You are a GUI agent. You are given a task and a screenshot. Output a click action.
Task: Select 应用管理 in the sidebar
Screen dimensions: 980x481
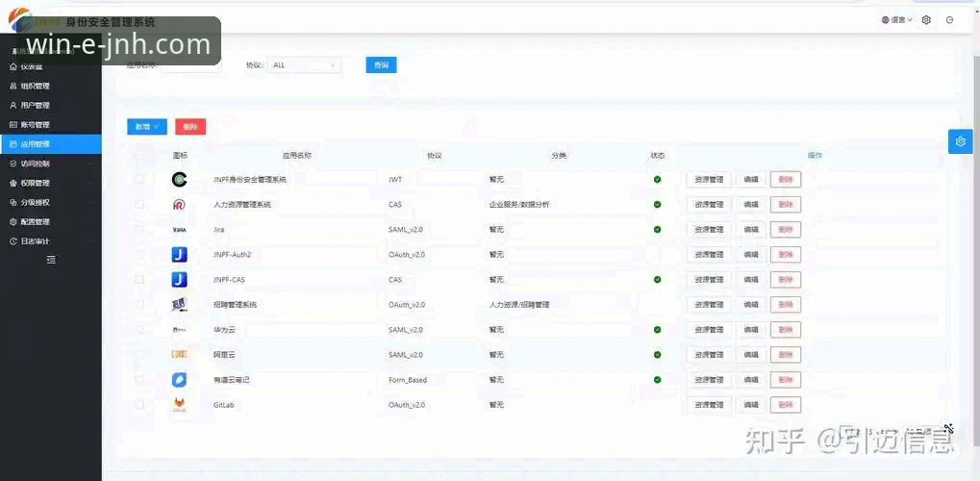click(x=51, y=144)
